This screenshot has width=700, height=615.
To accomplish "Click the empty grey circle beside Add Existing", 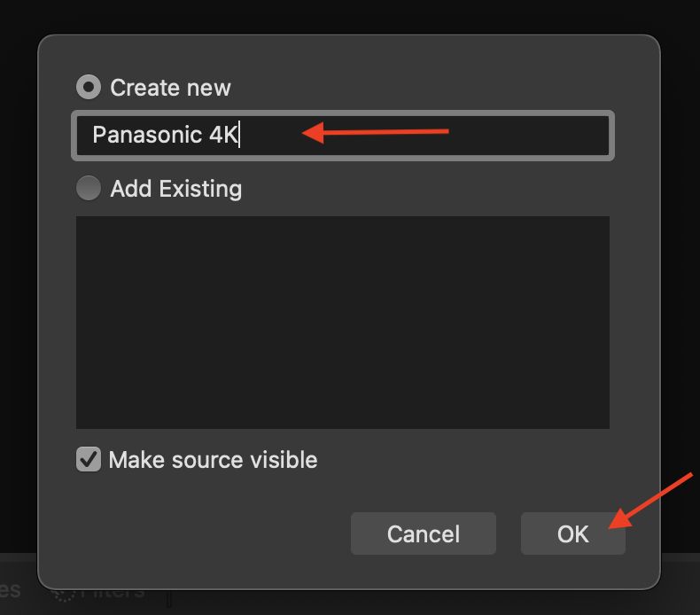I will 89,188.
